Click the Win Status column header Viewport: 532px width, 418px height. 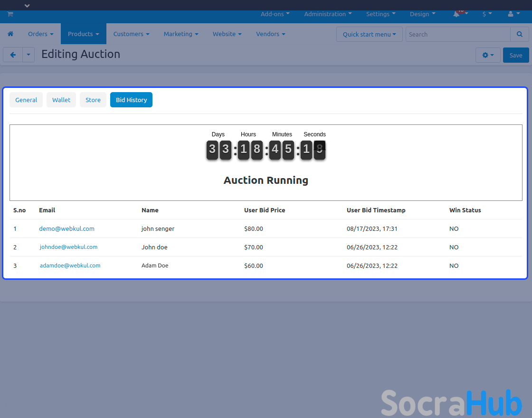(x=465, y=210)
